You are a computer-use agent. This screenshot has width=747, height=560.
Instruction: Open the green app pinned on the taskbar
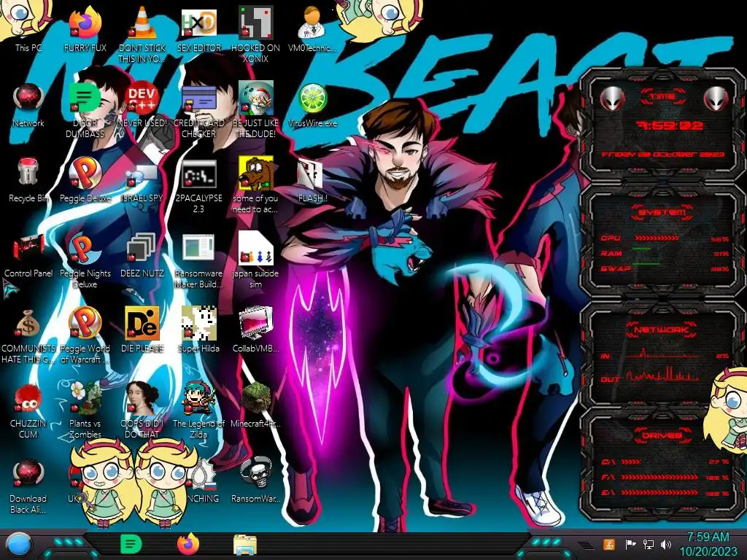click(x=131, y=544)
